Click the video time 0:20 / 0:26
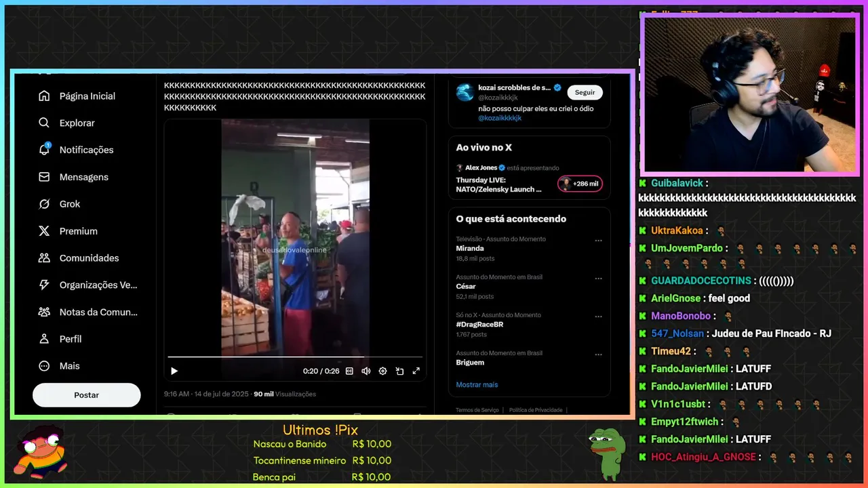This screenshot has height=488, width=868. (x=321, y=371)
